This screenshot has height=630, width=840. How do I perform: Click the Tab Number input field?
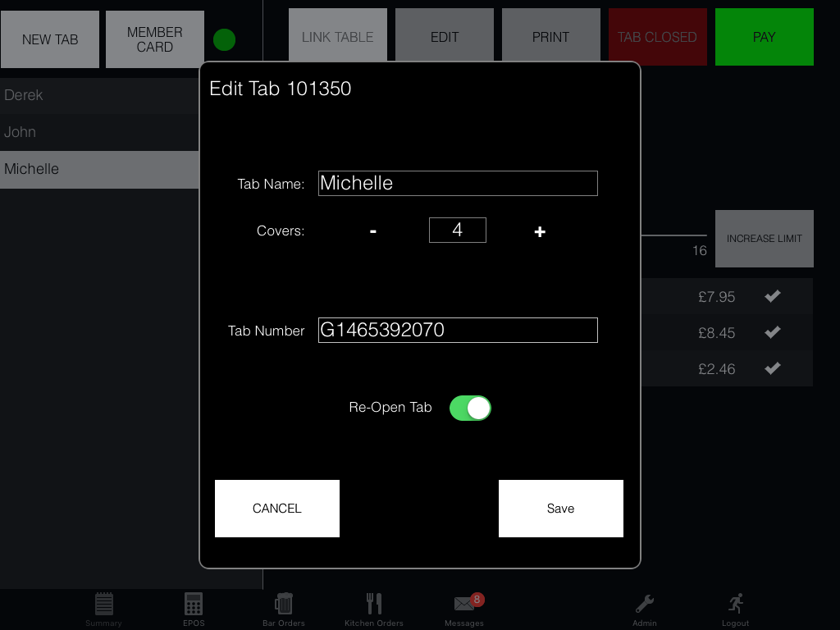click(458, 330)
